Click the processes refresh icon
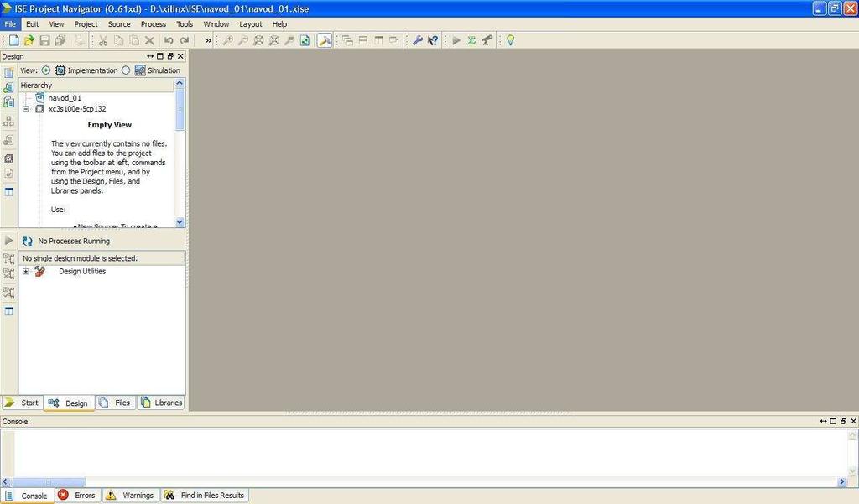This screenshot has height=504, width=859. tap(28, 241)
